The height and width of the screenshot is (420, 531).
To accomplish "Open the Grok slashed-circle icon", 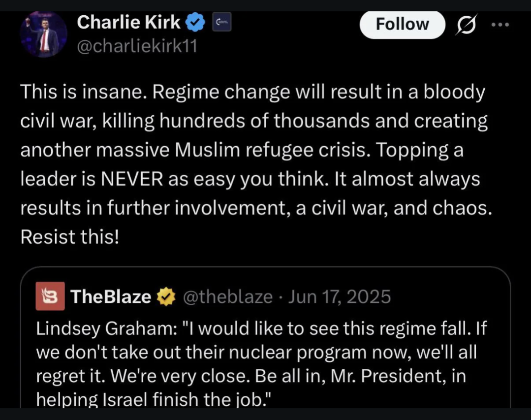I will [x=466, y=25].
